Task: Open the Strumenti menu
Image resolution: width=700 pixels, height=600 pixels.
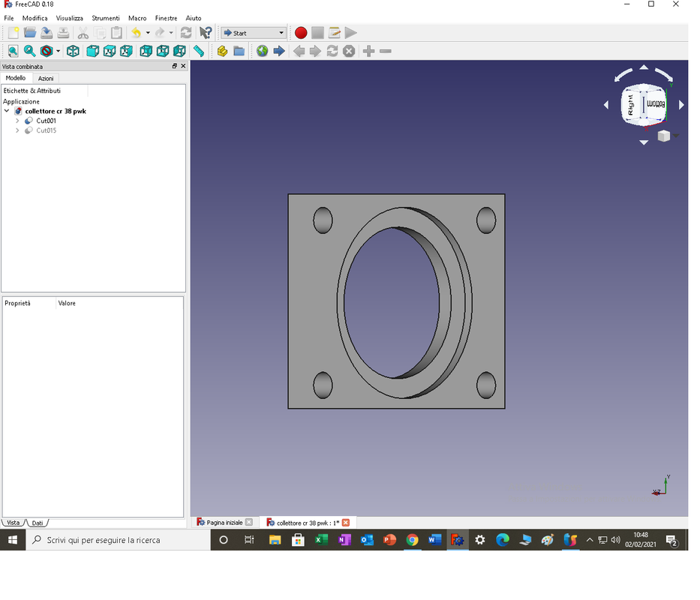Action: (105, 18)
